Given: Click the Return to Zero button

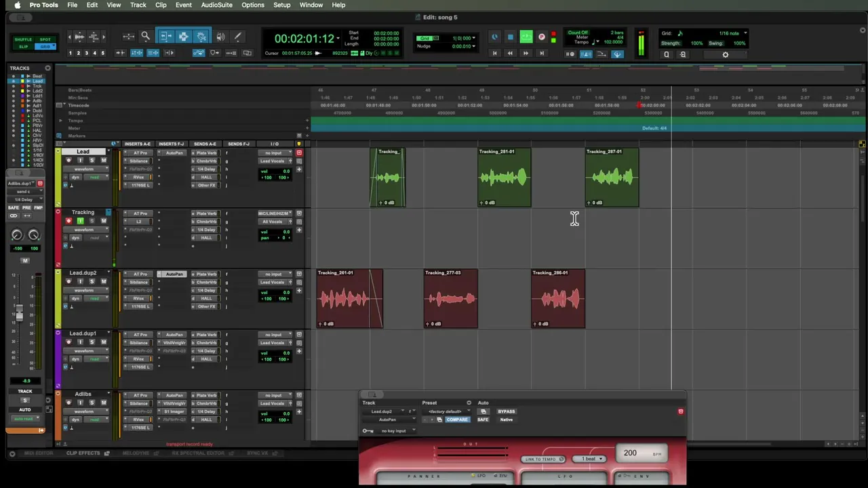Looking at the screenshot, I should click(x=494, y=53).
